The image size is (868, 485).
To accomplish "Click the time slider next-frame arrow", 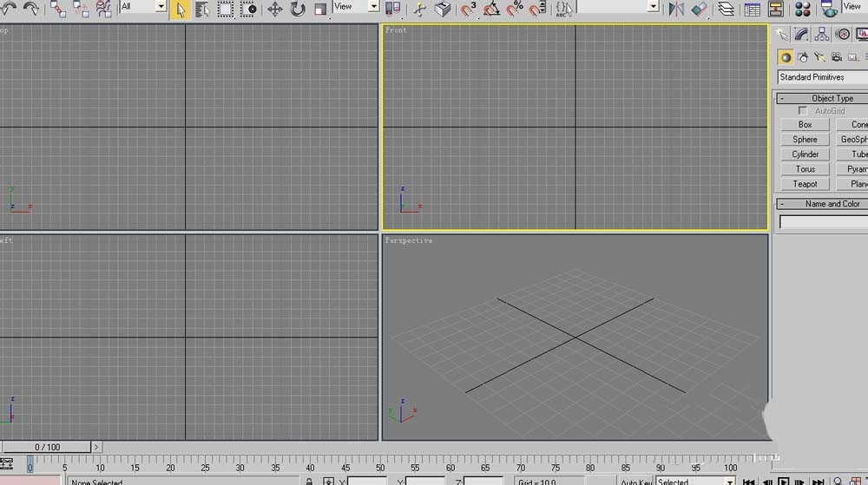I will [x=96, y=447].
